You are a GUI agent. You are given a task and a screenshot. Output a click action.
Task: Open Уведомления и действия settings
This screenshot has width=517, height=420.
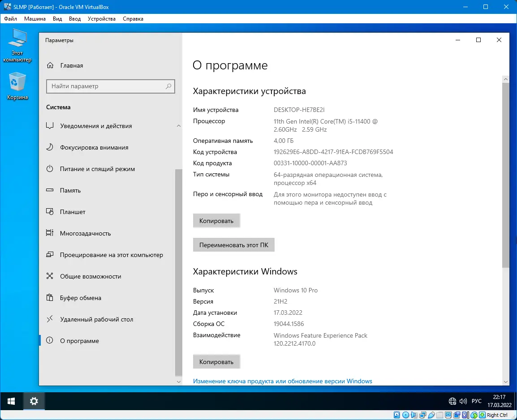tap(95, 126)
